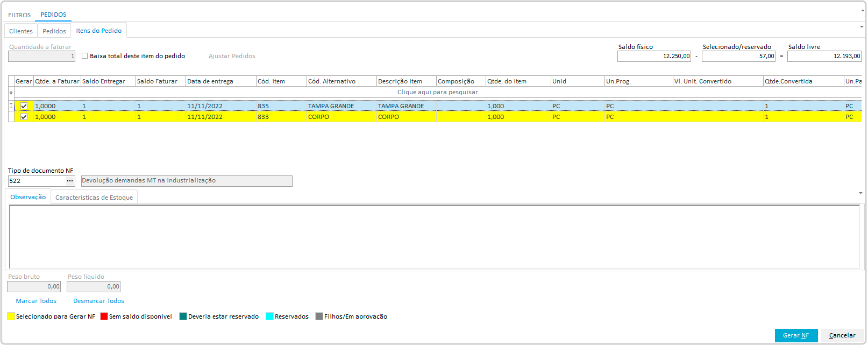Click the Desmarcar Todos link
Screen dimensions: 868x345
click(99, 301)
